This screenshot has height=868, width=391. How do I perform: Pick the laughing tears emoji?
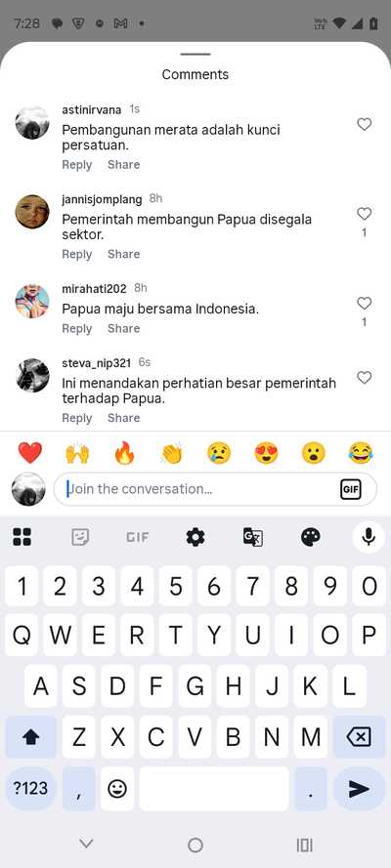(x=361, y=453)
